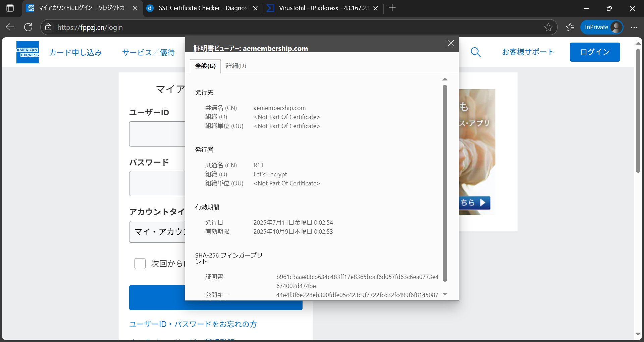The width and height of the screenshot is (644, 342).
Task: Click the banner arrow button ちら
Action: tap(475, 203)
